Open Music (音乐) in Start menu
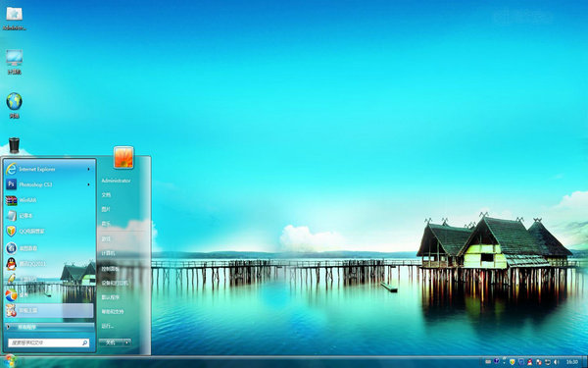Screen dimensions: 588x368 coord(106,224)
